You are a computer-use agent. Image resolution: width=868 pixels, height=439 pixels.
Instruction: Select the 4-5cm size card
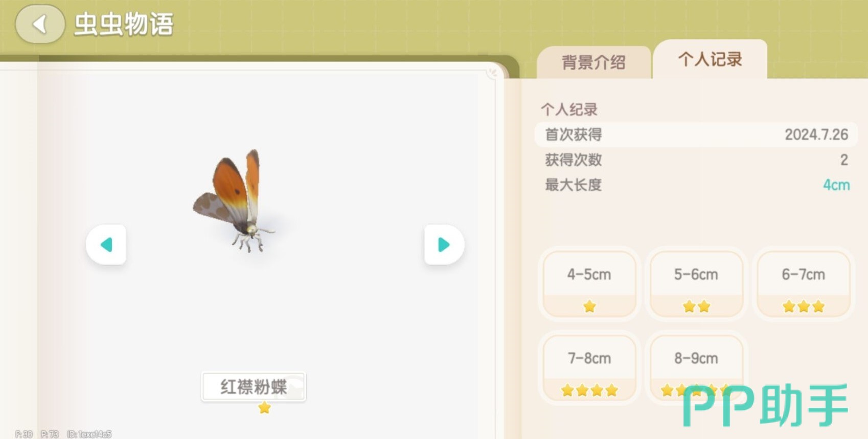[589, 284]
